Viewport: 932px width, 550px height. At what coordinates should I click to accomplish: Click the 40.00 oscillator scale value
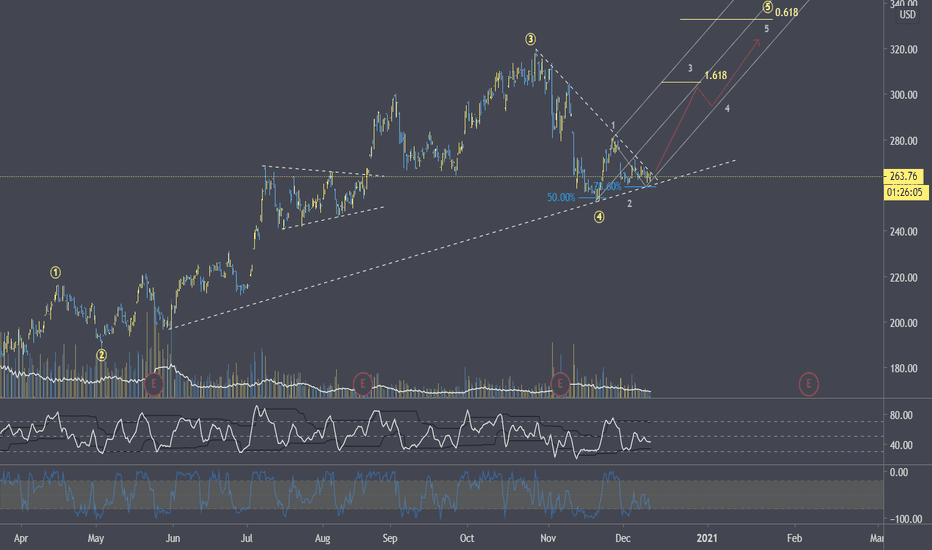click(x=901, y=445)
